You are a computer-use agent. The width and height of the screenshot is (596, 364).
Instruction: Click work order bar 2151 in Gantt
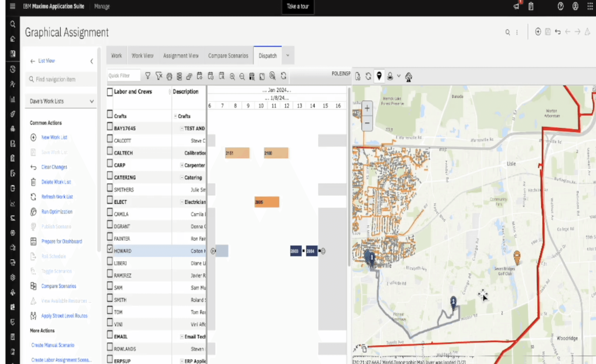pyautogui.click(x=237, y=153)
